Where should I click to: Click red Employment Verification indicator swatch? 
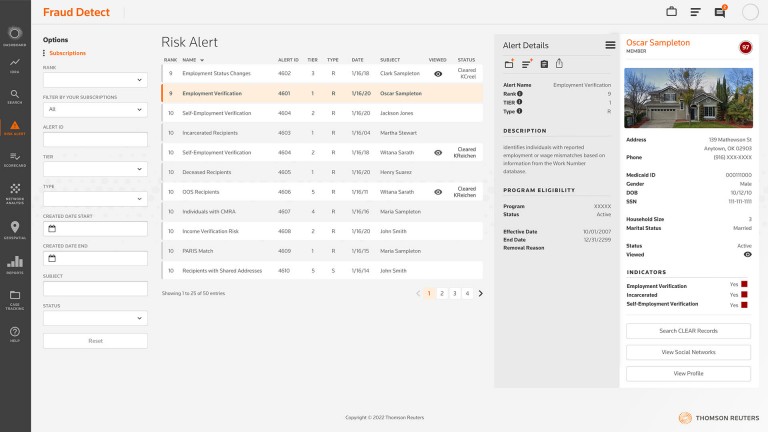pos(744,285)
